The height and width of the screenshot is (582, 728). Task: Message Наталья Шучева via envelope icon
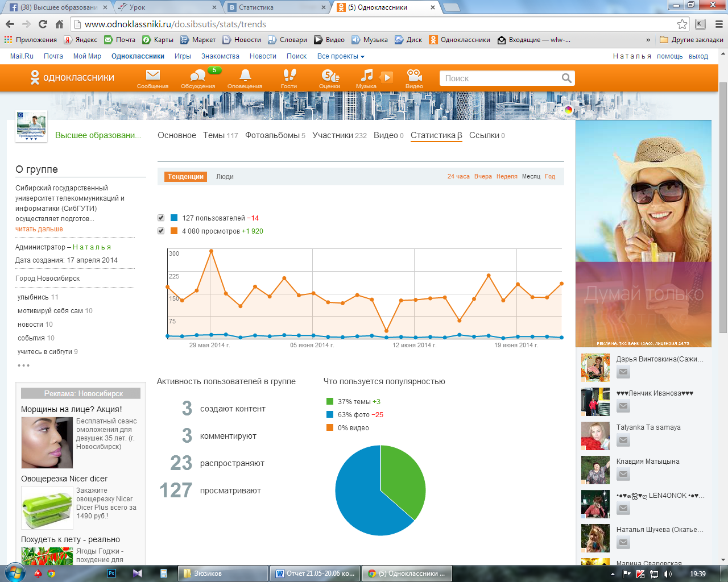coord(623,543)
